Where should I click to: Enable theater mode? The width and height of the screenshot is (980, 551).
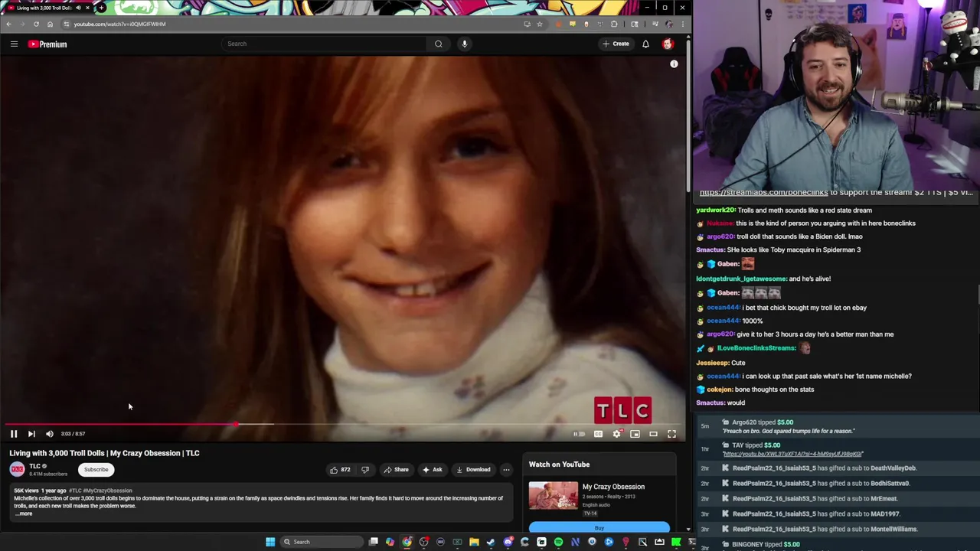[x=654, y=434]
